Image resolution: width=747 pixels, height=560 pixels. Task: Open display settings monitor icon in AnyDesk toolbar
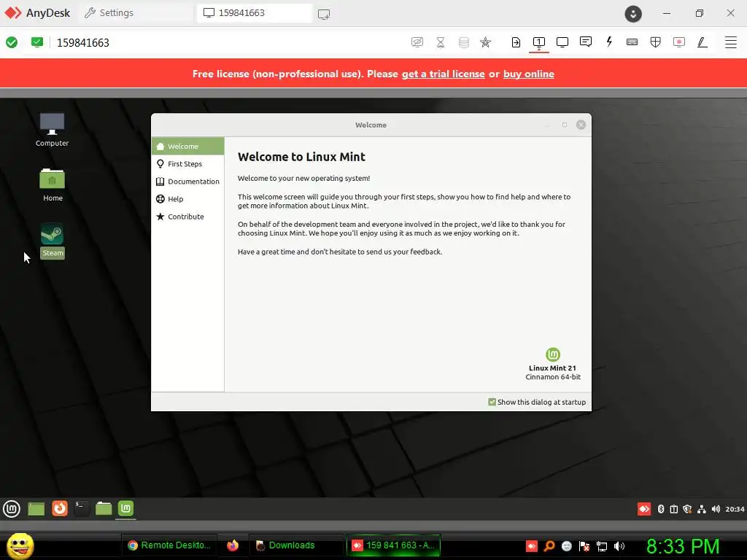(x=562, y=42)
